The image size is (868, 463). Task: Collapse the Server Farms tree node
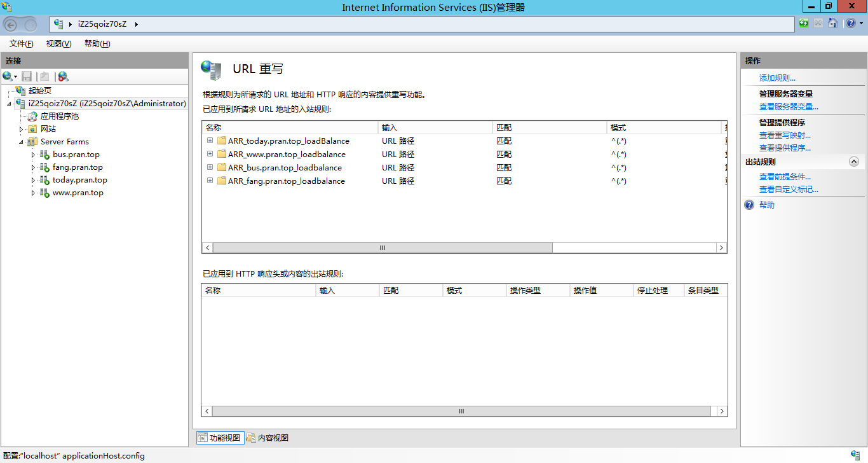click(x=21, y=142)
